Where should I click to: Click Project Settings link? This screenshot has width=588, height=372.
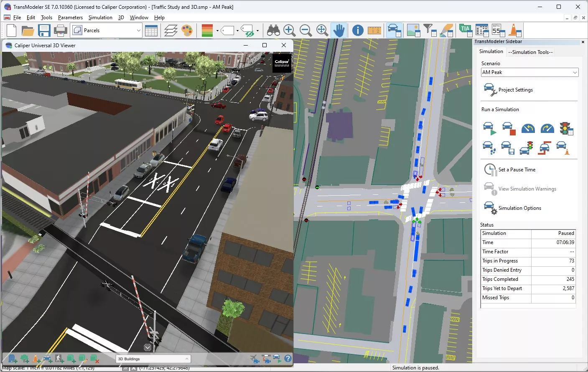click(515, 90)
